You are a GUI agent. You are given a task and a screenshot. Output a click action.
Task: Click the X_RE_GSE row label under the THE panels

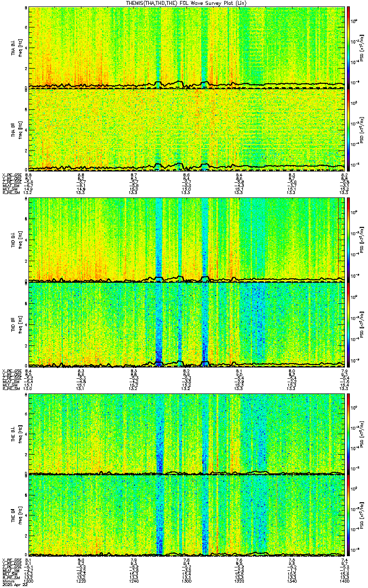click(12, 561)
